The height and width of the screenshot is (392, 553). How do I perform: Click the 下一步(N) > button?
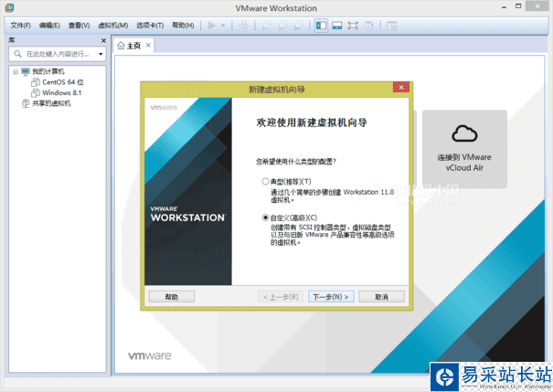pyautogui.click(x=331, y=297)
